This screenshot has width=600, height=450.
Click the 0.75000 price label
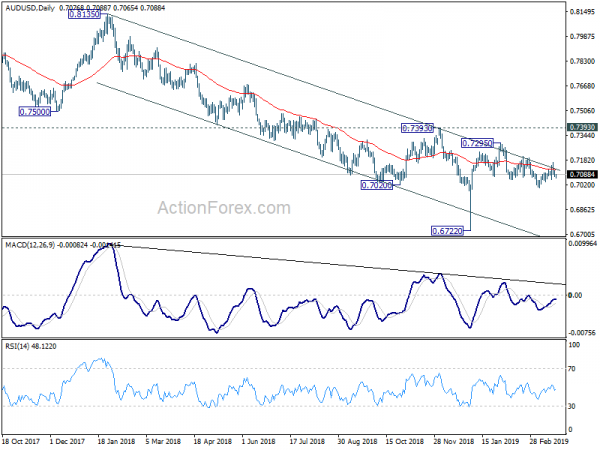(x=35, y=112)
